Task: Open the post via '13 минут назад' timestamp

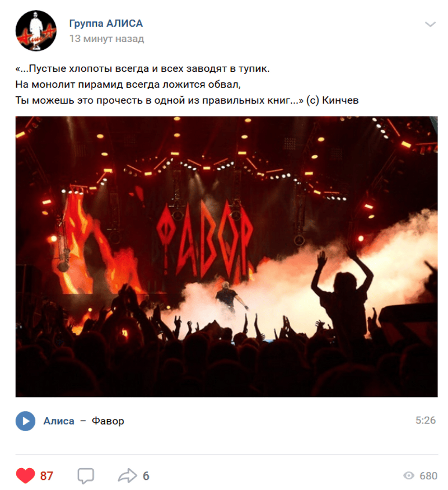Action: (x=106, y=39)
